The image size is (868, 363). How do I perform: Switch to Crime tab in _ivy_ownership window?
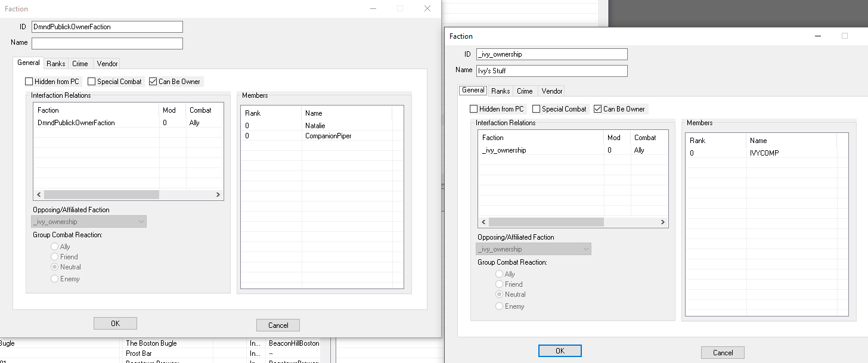tap(525, 91)
